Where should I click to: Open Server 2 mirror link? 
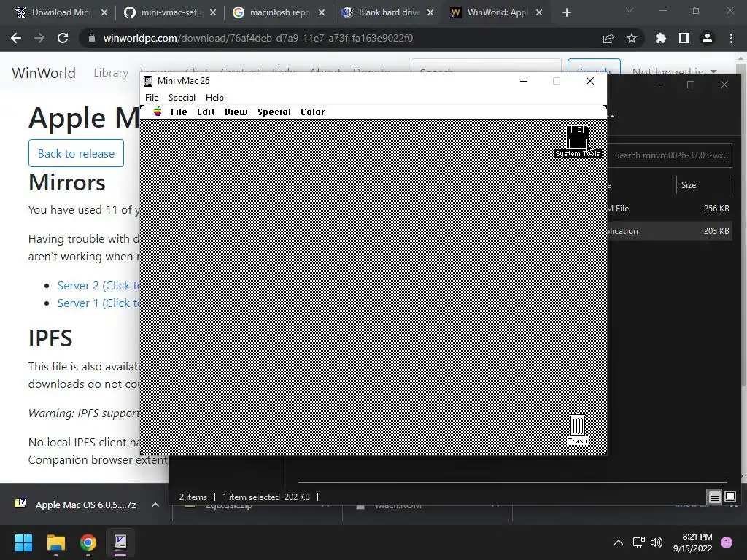tap(98, 286)
